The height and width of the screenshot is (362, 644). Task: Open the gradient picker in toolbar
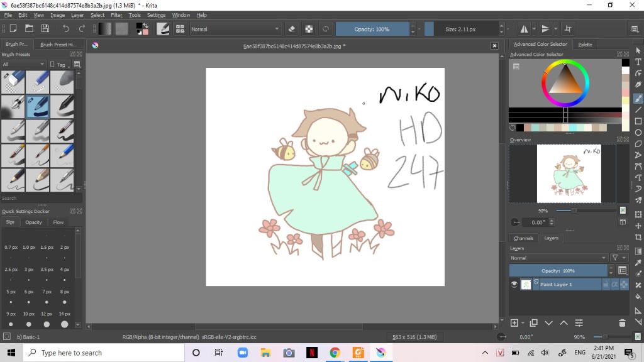click(104, 29)
